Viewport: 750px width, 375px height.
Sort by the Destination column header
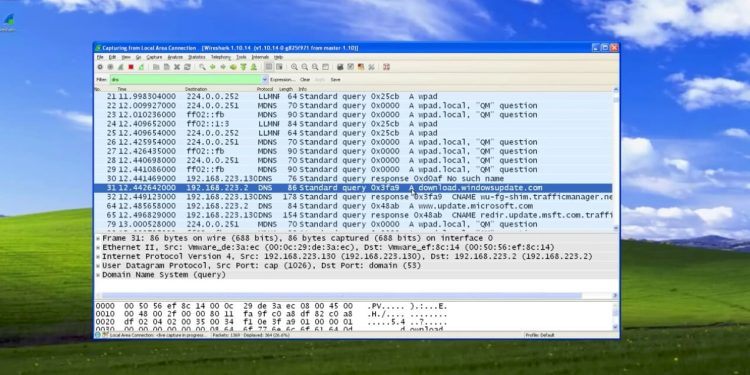[x=196, y=89]
